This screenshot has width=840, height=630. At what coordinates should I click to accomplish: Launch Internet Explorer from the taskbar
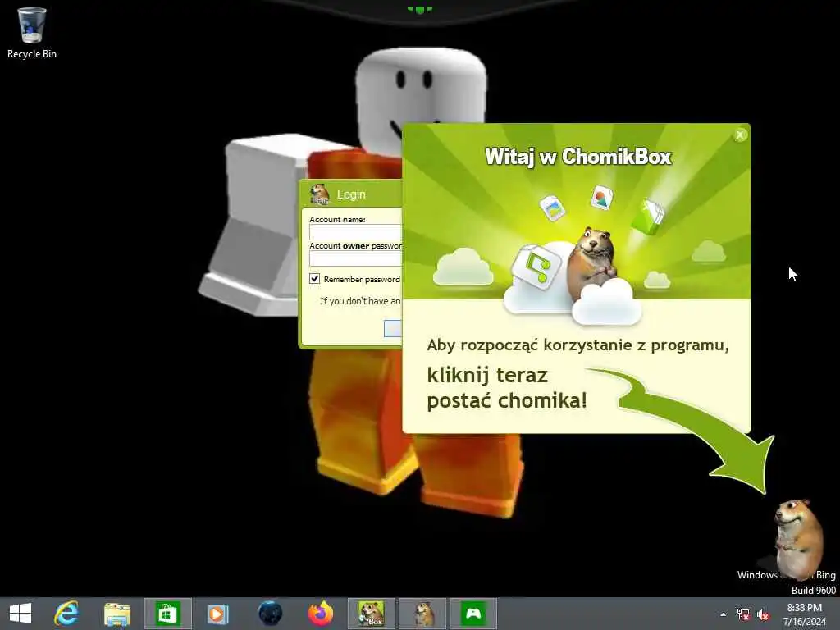[x=66, y=614]
